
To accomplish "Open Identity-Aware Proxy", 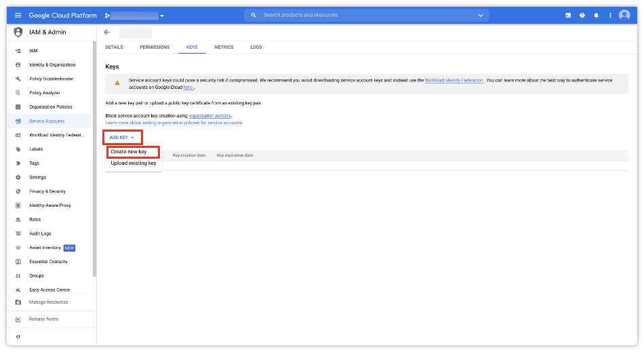I will pyautogui.click(x=50, y=206).
